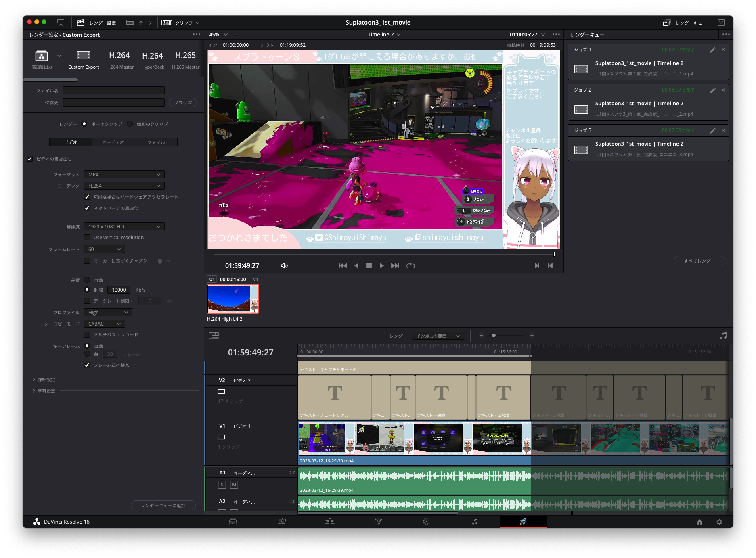Open the codec H.264 dropdown

point(124,186)
